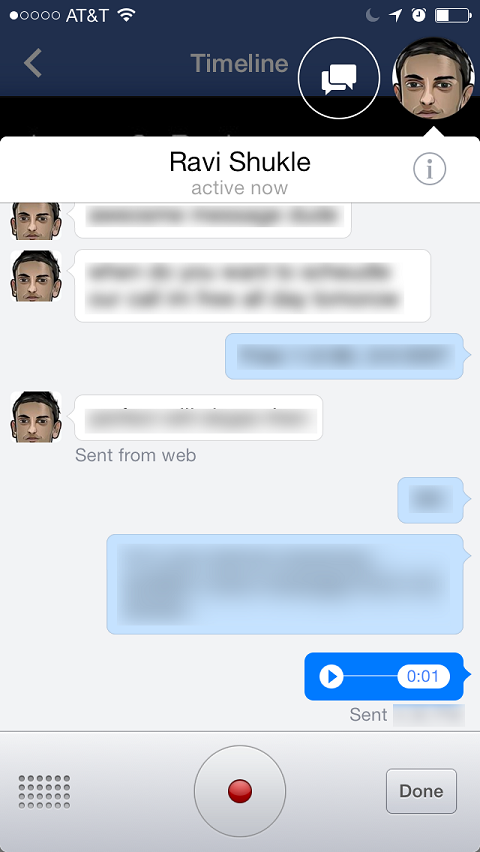Show keyboard using the dotted grid icon
This screenshot has width=480, height=852.
(45, 791)
